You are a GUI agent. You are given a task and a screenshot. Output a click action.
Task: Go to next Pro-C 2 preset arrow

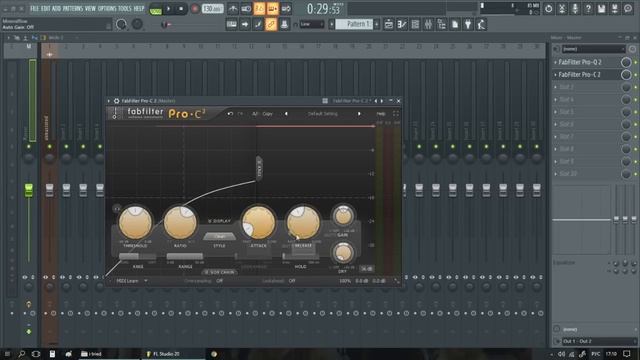[x=359, y=114]
